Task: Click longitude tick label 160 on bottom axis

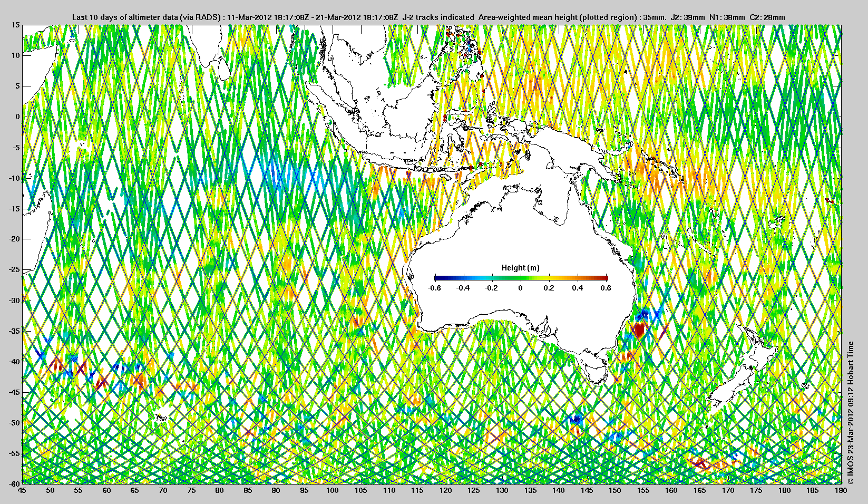Action: 671,490
